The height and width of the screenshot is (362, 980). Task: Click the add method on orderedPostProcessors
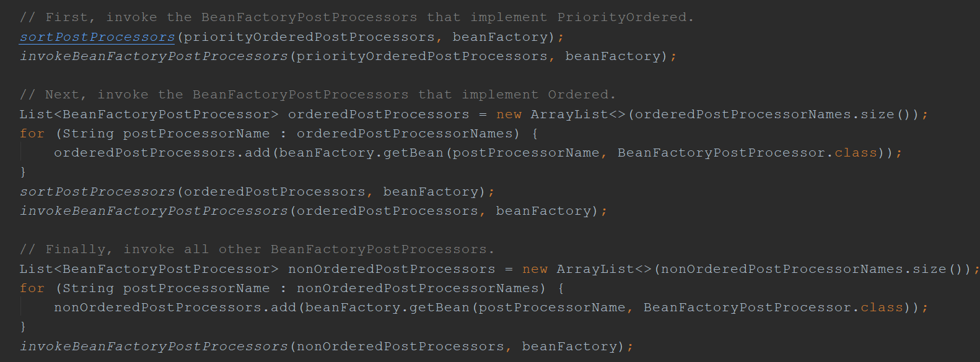257,153
